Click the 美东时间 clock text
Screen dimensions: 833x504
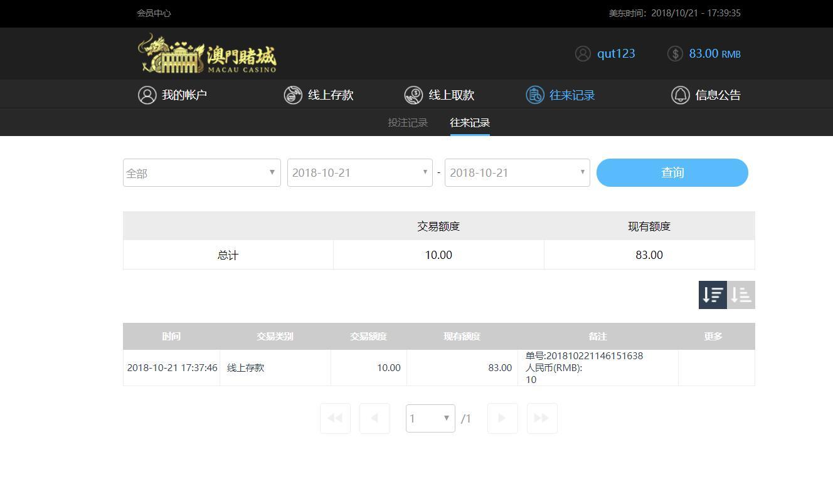coord(675,13)
